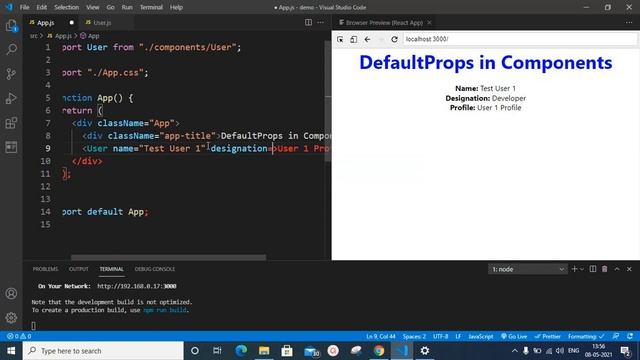Open the Search view in activity bar
This screenshot has width=640, height=360.
pyautogui.click(x=11, y=50)
